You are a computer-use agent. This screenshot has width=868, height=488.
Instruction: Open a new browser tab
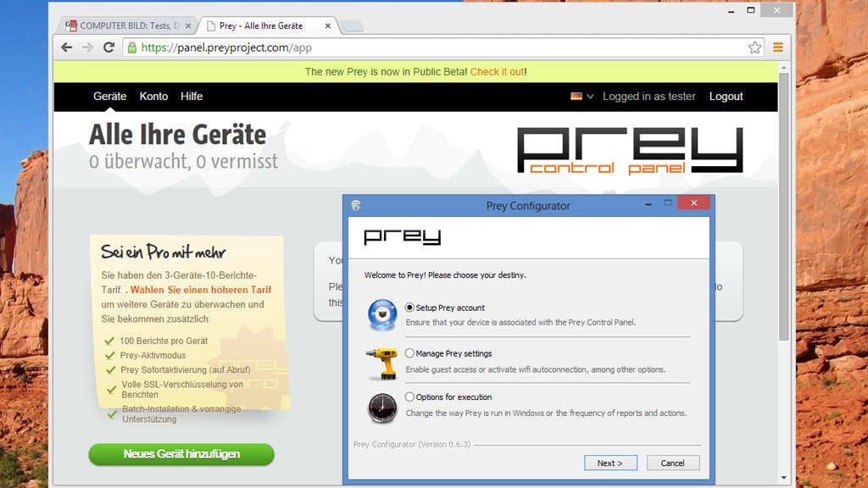352,26
